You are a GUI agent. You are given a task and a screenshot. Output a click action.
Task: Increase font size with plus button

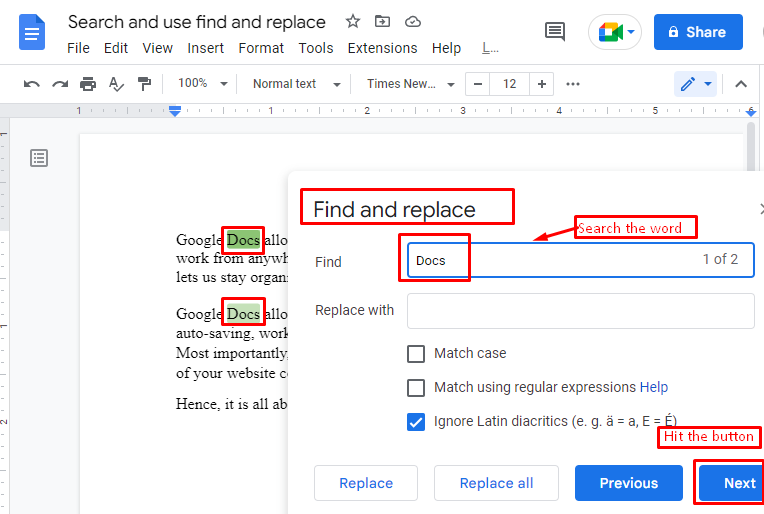tap(541, 84)
